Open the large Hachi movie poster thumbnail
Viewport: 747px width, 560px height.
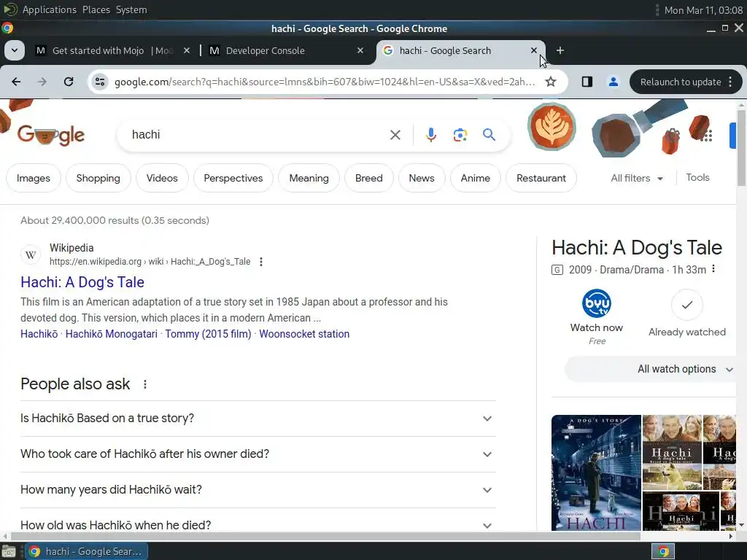pos(596,472)
